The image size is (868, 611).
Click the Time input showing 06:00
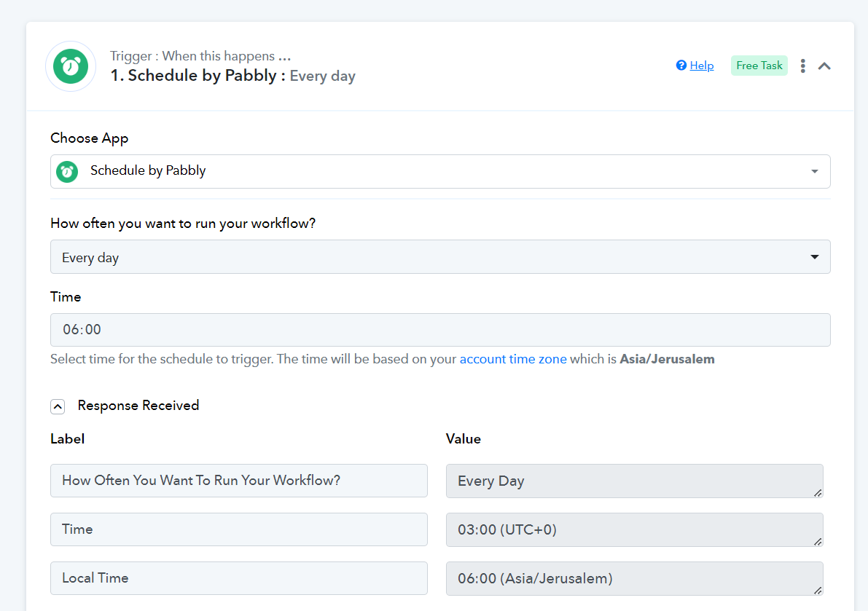(x=440, y=330)
